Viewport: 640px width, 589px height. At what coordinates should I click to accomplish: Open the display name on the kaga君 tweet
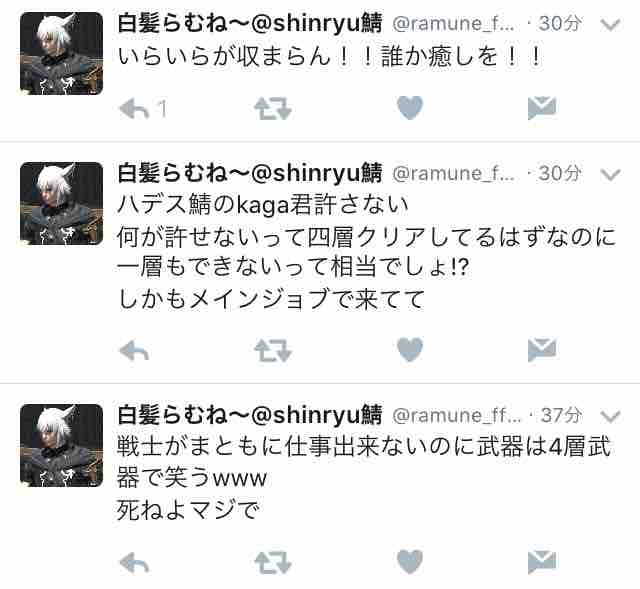250,173
